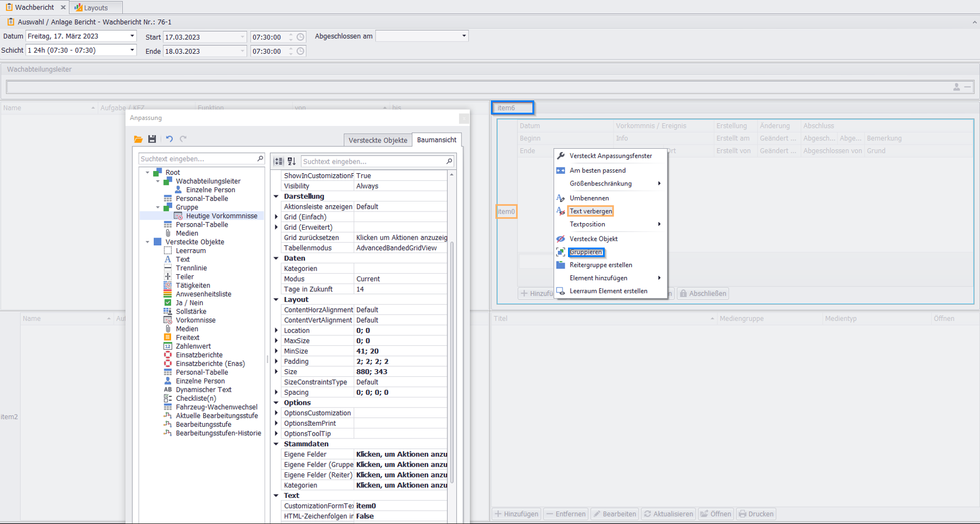Expand the Grid (Einfach) property
This screenshot has width=980, height=524.
(x=277, y=217)
